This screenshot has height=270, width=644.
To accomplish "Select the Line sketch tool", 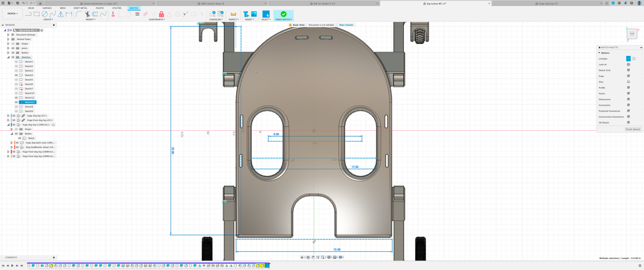I will [x=29, y=14].
